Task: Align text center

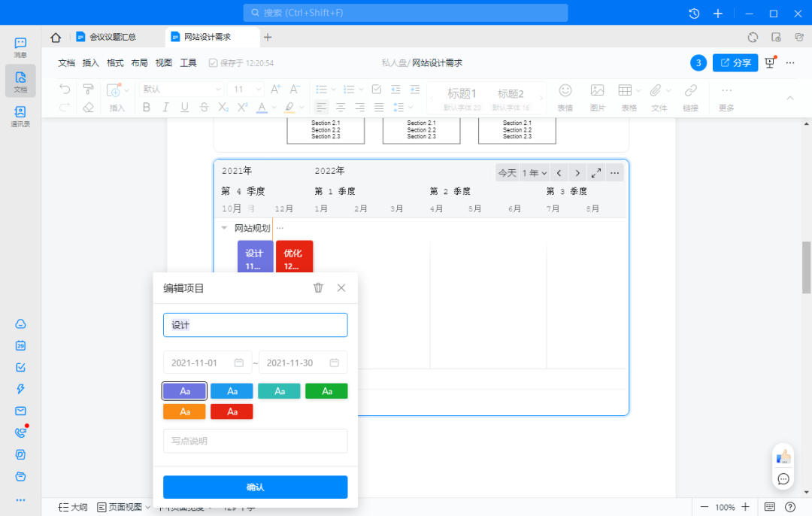Action: (x=341, y=108)
